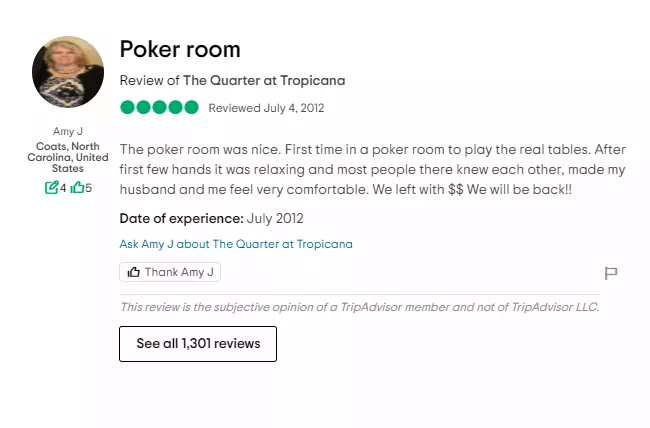Click the review body paragraph text
This screenshot has height=428, width=650.
(372, 169)
